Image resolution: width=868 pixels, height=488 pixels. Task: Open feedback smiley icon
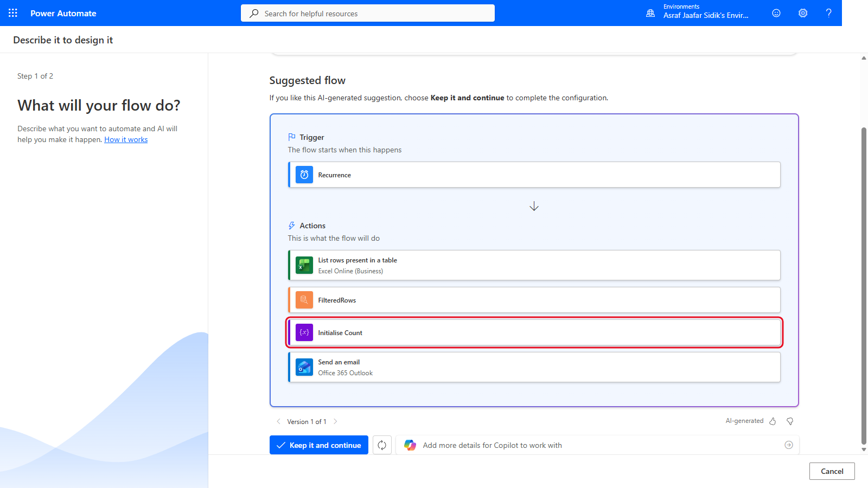[776, 13]
